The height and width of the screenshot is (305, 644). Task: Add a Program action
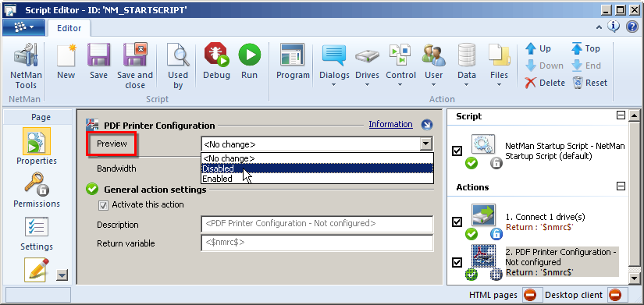click(x=293, y=62)
